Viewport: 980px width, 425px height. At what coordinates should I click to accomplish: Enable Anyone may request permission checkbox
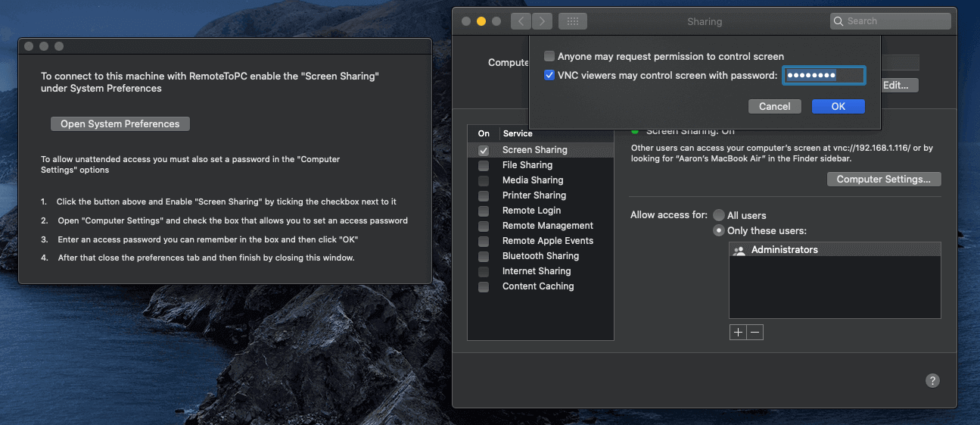(x=549, y=56)
